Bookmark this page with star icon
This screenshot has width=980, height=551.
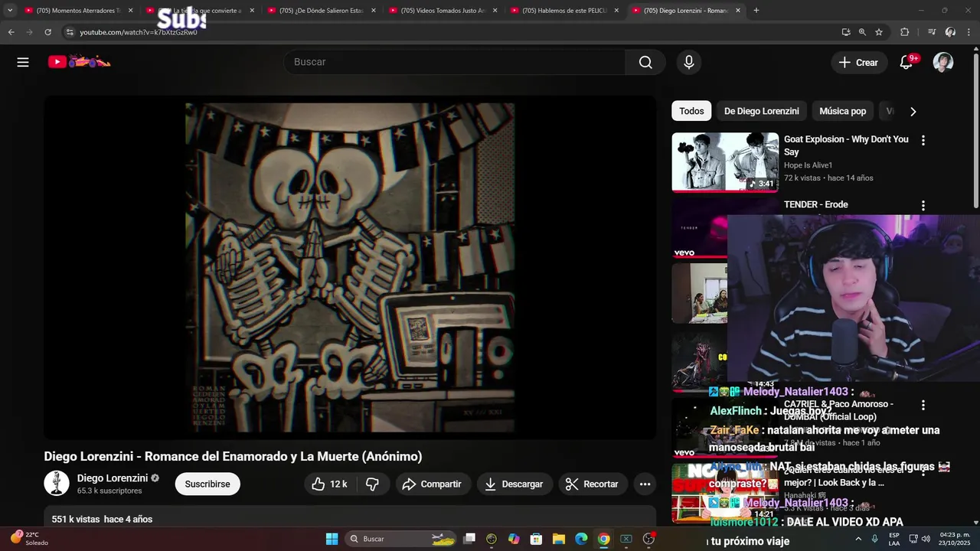pyautogui.click(x=879, y=32)
